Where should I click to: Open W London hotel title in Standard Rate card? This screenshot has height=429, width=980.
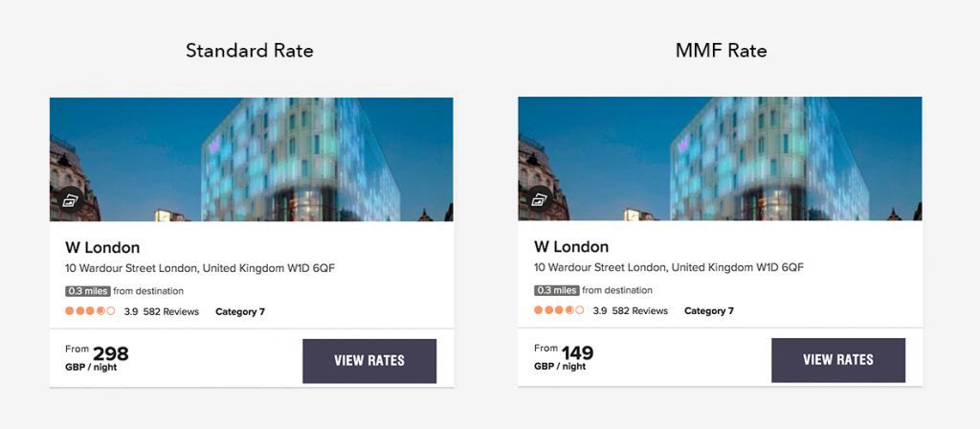point(102,247)
